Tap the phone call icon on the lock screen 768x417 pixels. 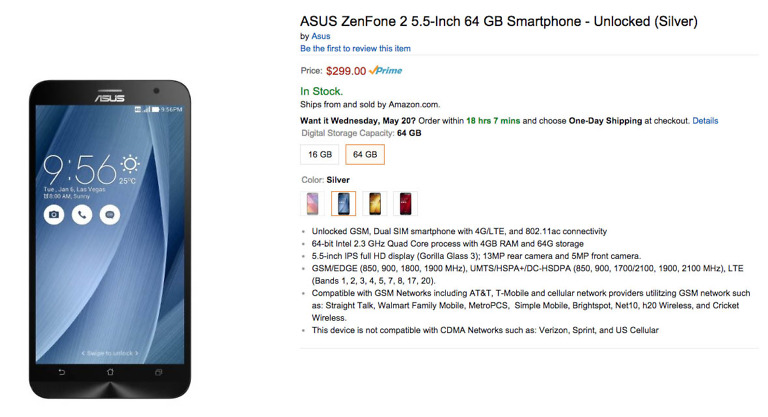click(81, 214)
